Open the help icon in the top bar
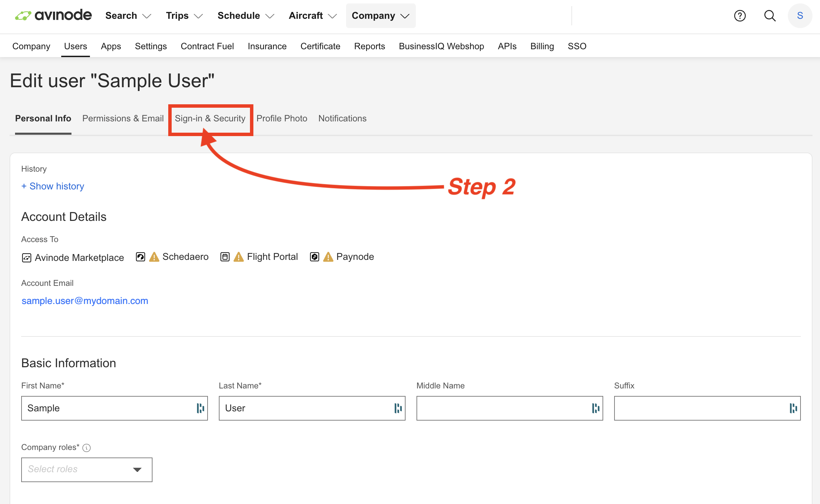 740,16
